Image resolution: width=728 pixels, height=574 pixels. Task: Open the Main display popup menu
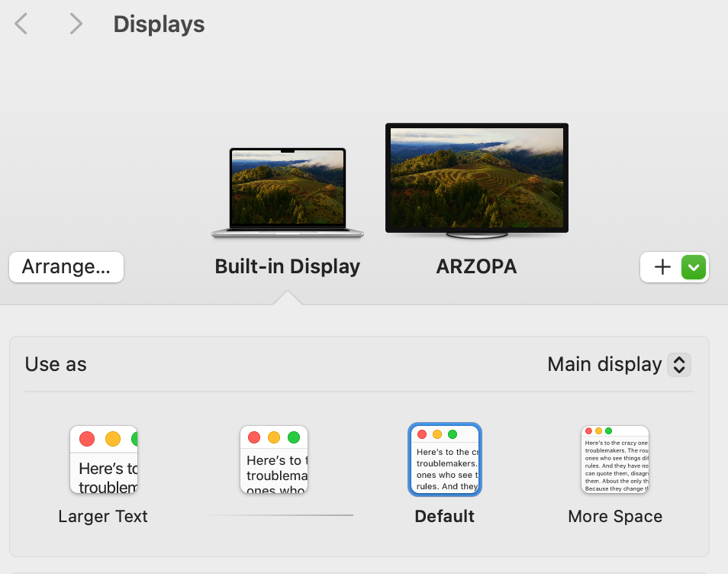pos(619,365)
